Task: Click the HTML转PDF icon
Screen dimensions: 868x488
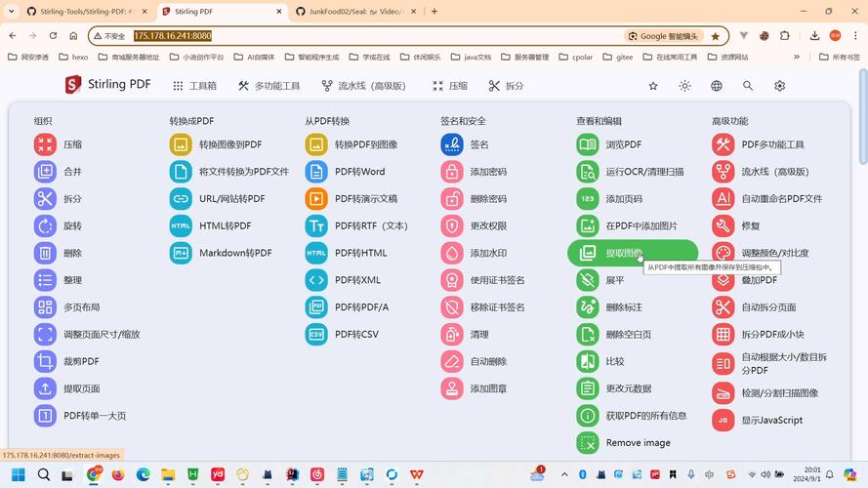Action: 181,225
